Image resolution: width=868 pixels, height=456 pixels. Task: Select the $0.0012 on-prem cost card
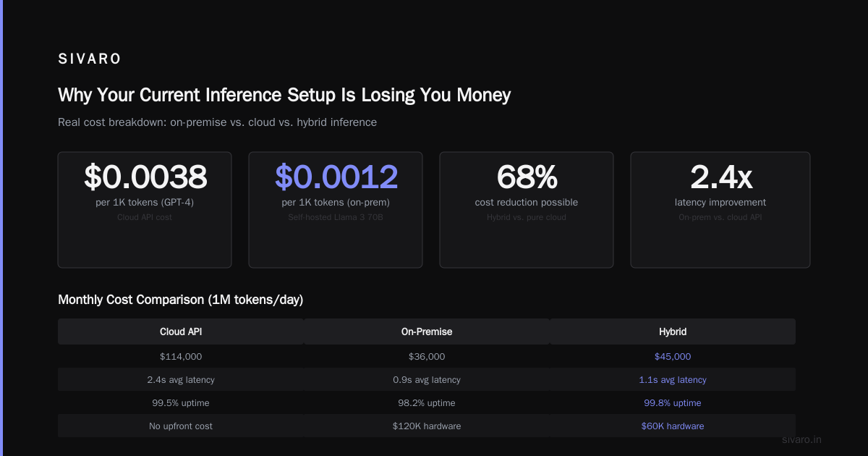pyautogui.click(x=336, y=210)
